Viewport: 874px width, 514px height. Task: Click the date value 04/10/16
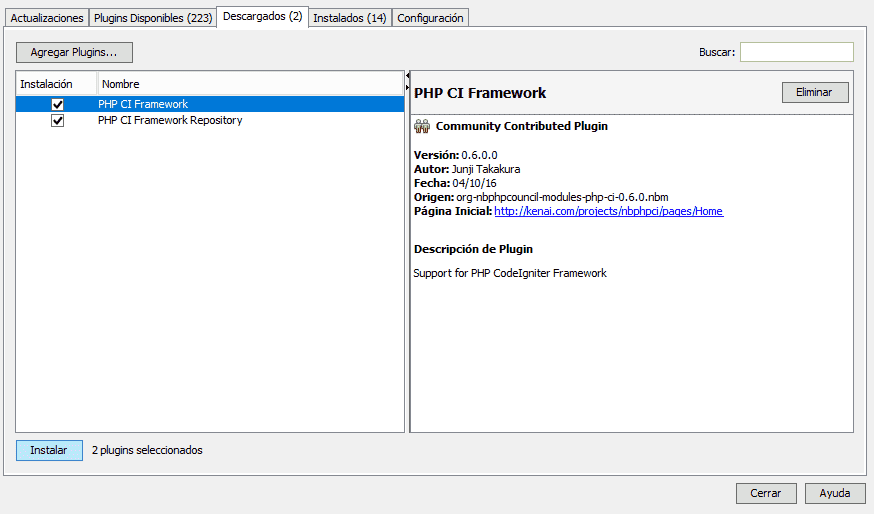pos(474,183)
